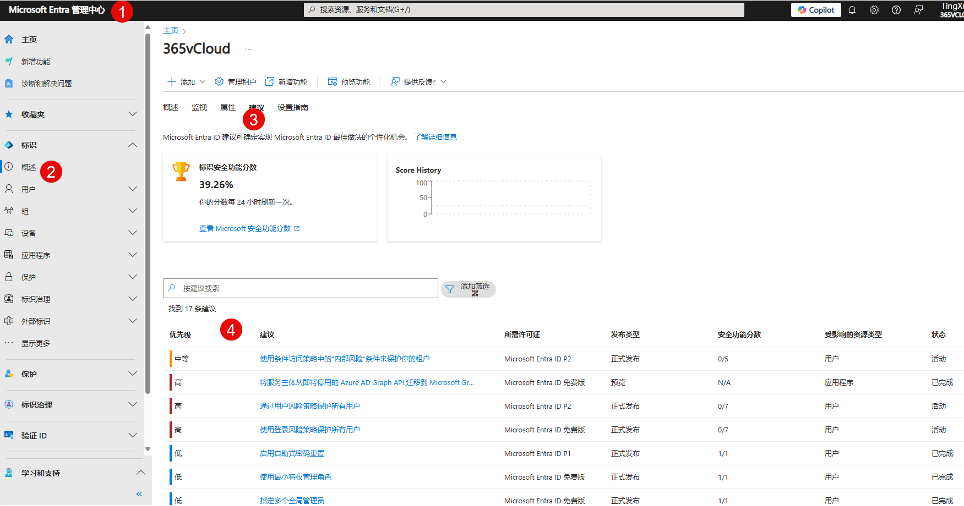Expand the 收藏夹 section chevron

click(132, 114)
